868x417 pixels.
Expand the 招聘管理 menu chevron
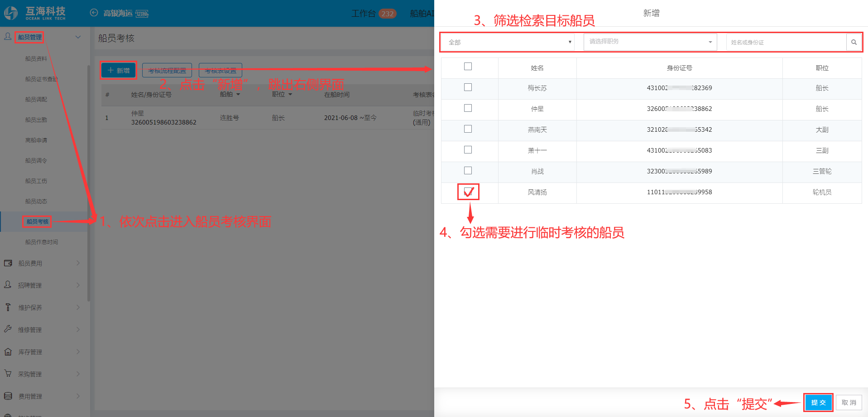tap(78, 285)
